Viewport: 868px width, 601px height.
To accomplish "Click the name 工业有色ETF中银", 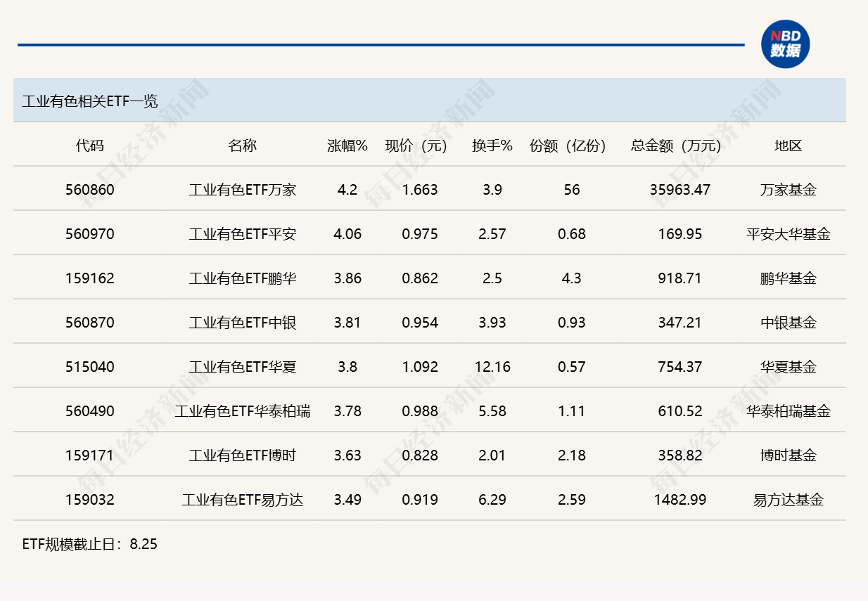I will 243,323.
